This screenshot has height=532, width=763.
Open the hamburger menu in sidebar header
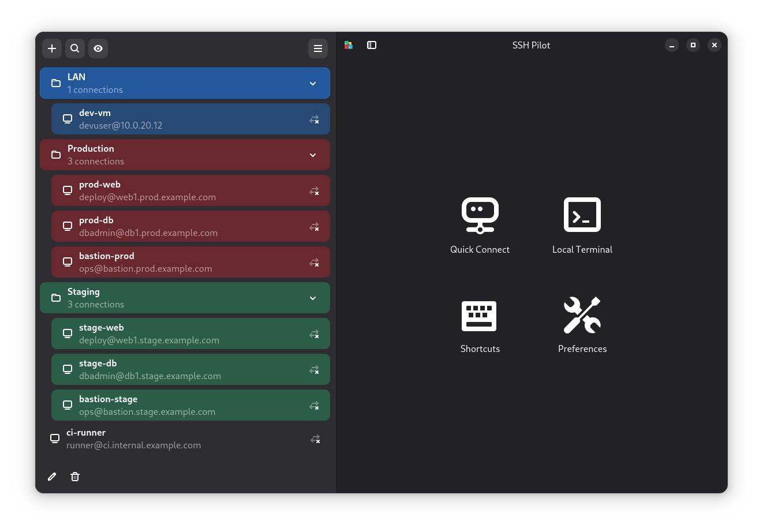317,48
